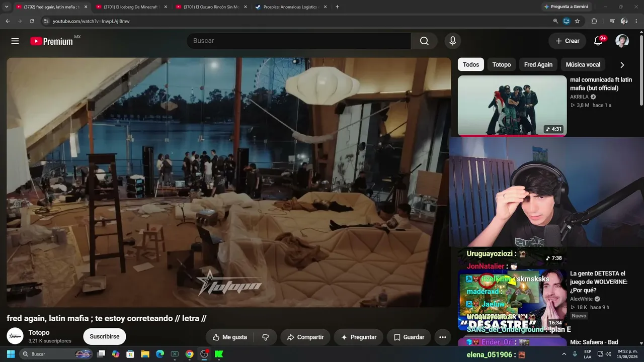
Task: Reload the current page
Action: (x=32, y=21)
